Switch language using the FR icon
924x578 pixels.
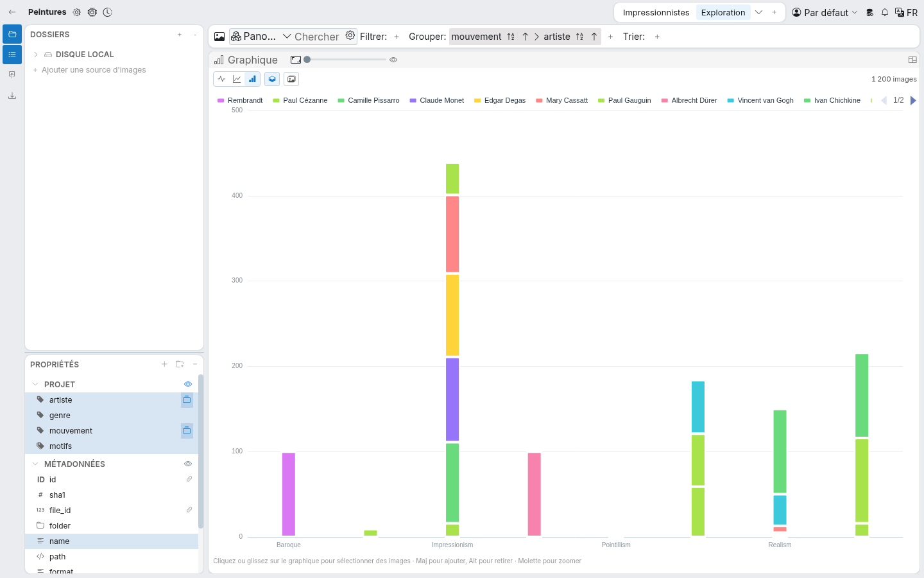pyautogui.click(x=906, y=12)
